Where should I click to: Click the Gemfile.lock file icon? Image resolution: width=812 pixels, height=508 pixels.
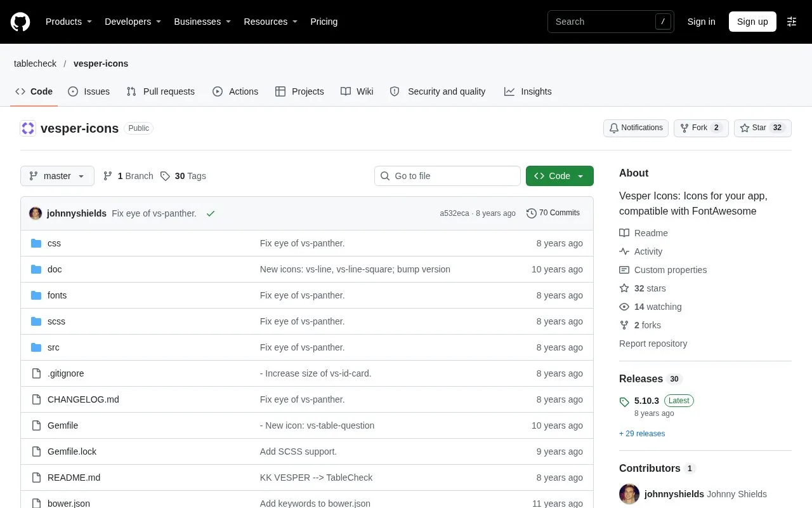[36, 451]
